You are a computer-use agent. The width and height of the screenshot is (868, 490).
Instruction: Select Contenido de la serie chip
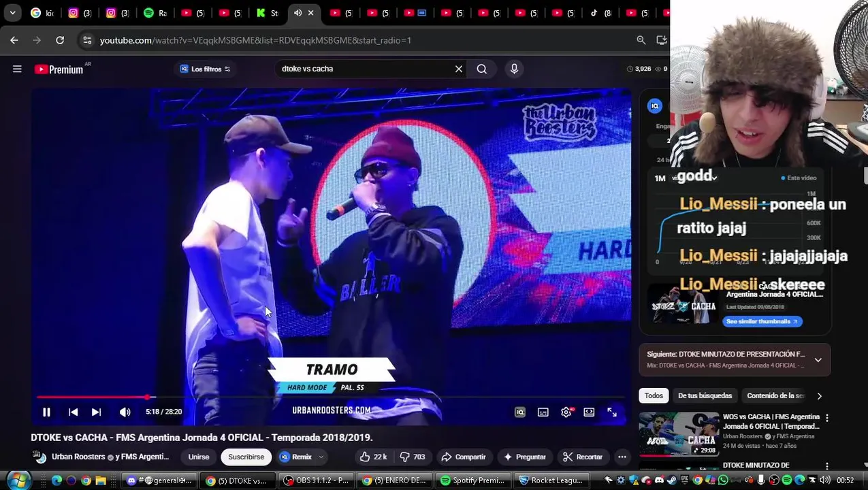coord(775,395)
